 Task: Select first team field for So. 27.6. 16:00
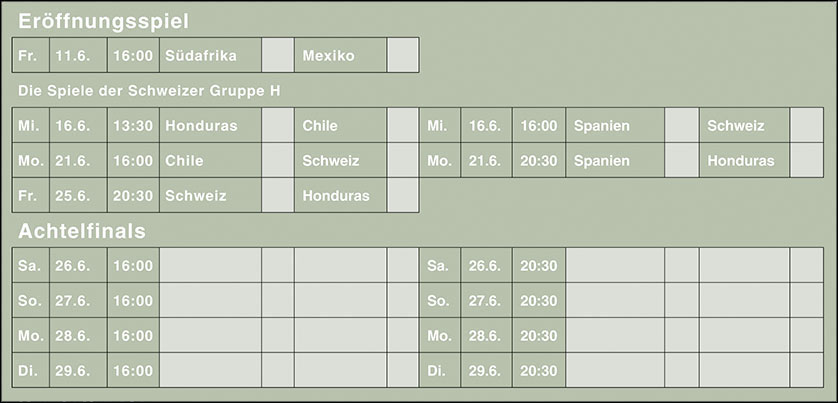click(x=210, y=300)
